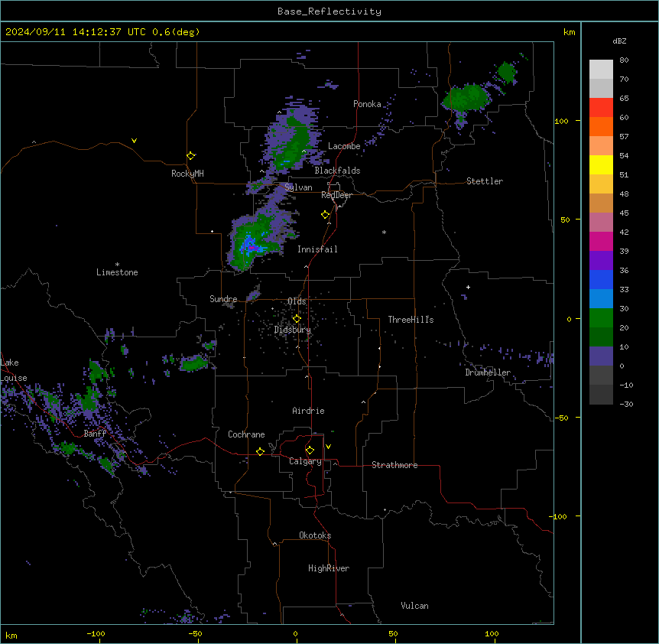Image resolution: width=659 pixels, height=644 pixels.
Task: Click the Ponoka town label
Action: (x=367, y=104)
